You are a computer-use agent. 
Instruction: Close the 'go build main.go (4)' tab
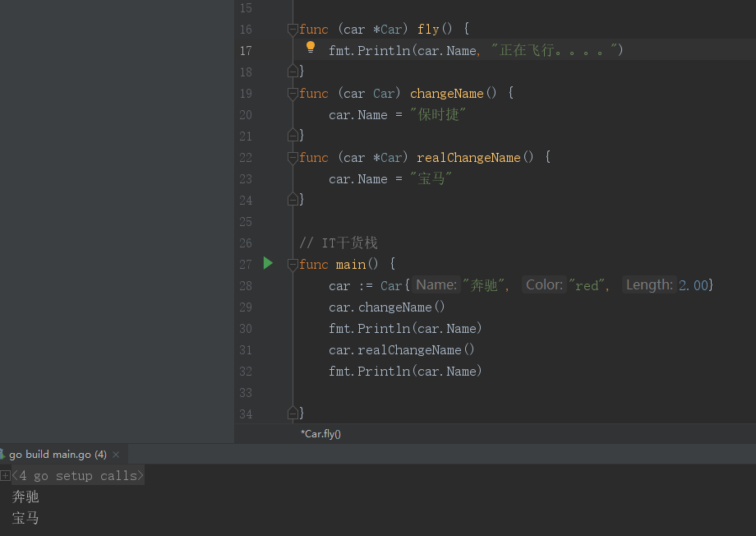click(116, 455)
